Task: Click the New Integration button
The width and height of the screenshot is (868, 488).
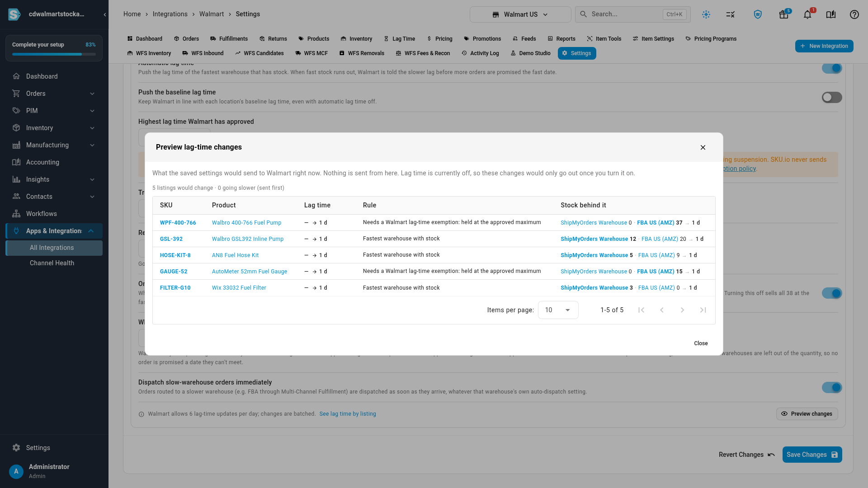Action: click(824, 46)
